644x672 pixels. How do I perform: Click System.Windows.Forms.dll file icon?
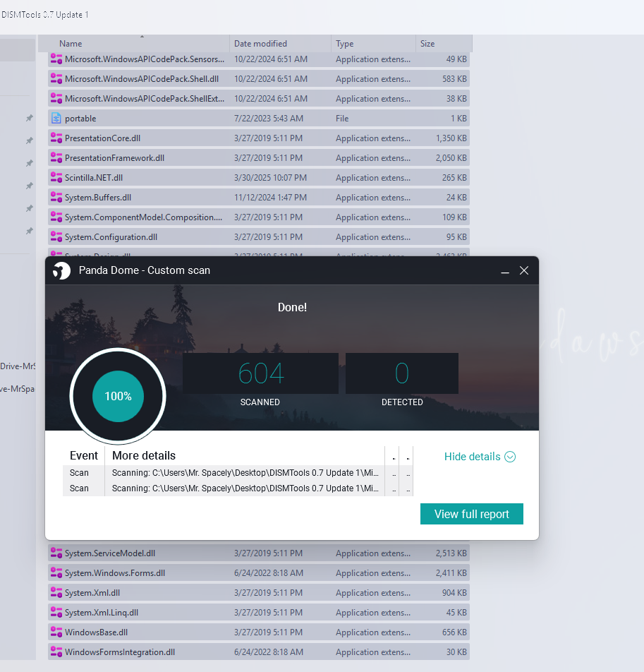coord(56,572)
